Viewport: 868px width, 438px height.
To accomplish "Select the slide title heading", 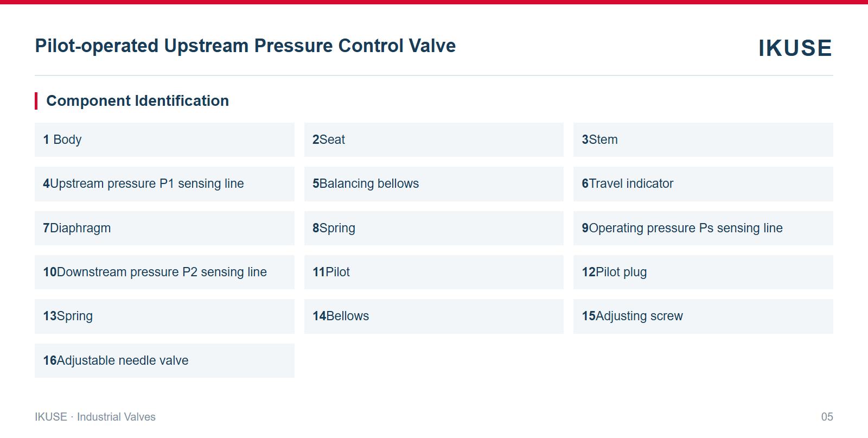I will point(245,46).
